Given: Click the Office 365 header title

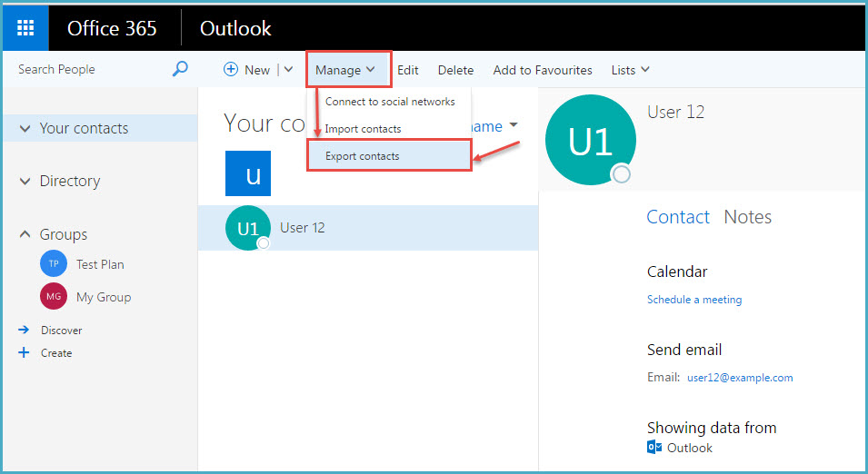Looking at the screenshot, I should coord(112,28).
